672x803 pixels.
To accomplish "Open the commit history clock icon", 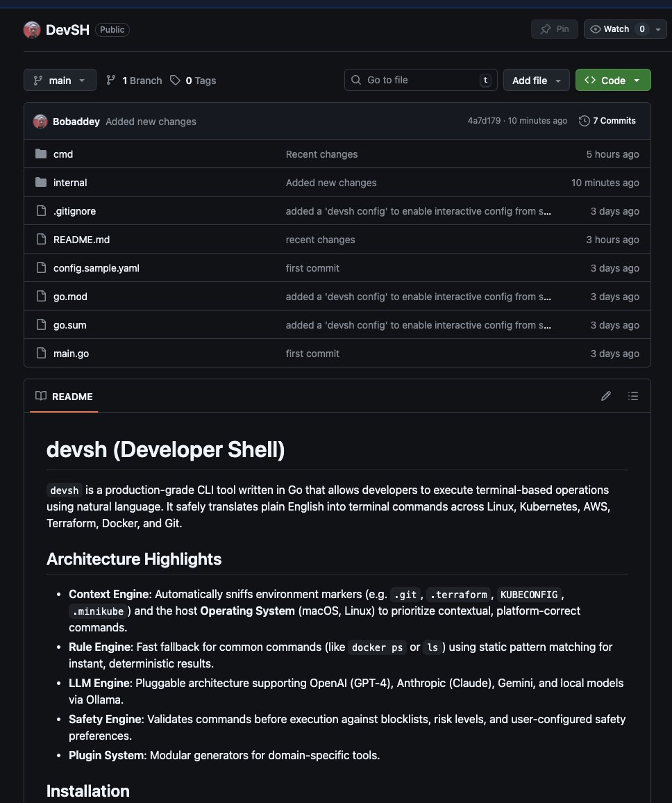I will pyautogui.click(x=584, y=121).
